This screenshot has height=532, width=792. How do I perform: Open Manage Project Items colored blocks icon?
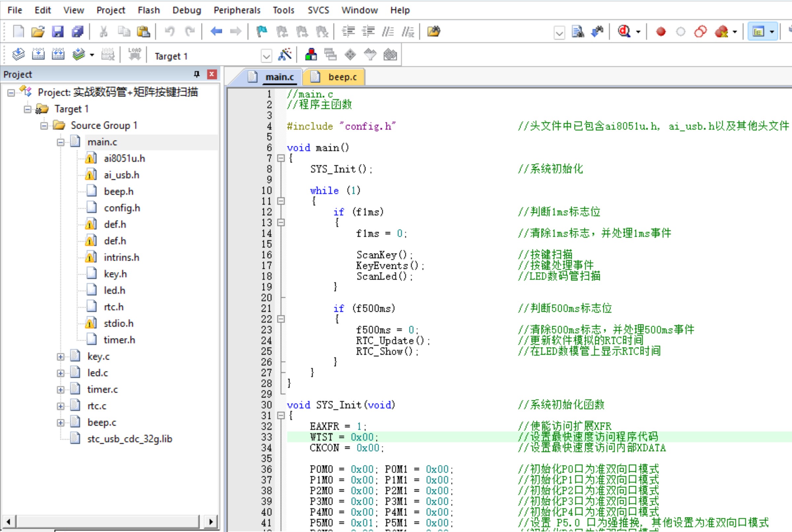click(x=311, y=54)
